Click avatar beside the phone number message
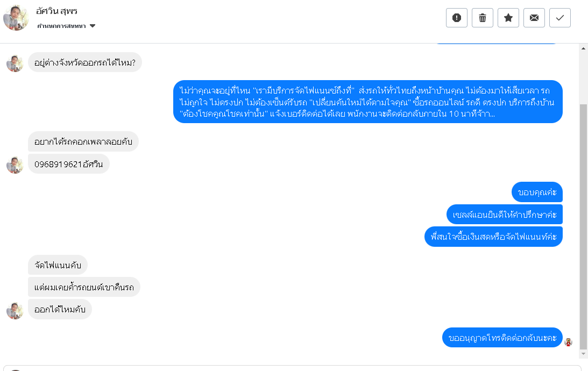Viewport: 588px width, 371px height. click(x=15, y=165)
